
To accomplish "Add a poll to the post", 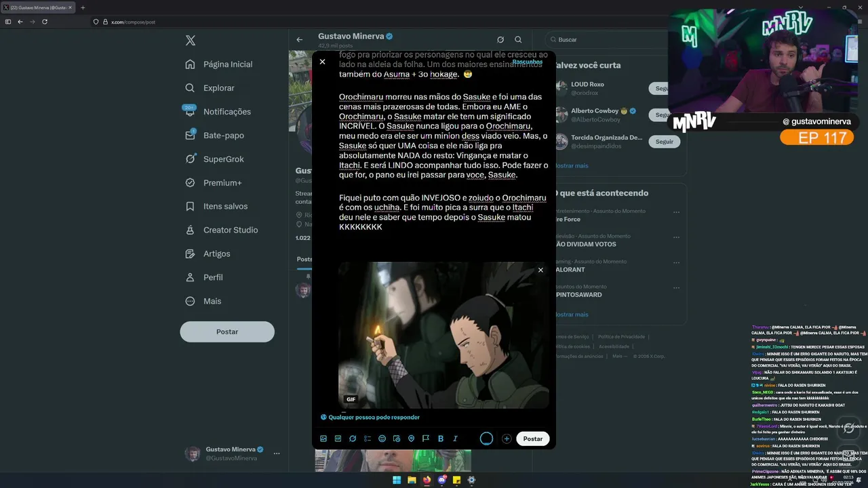I will point(368,439).
